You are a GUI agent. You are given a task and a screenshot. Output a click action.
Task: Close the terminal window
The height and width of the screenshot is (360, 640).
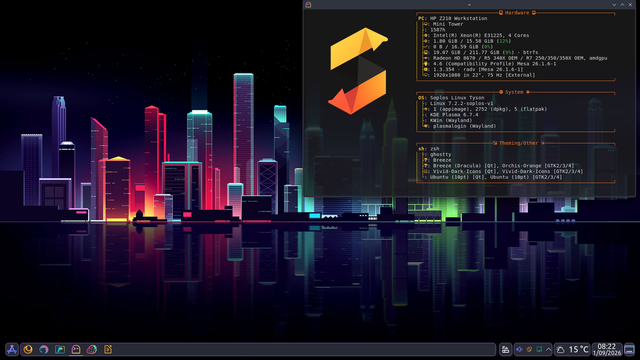pyautogui.click(x=630, y=4)
